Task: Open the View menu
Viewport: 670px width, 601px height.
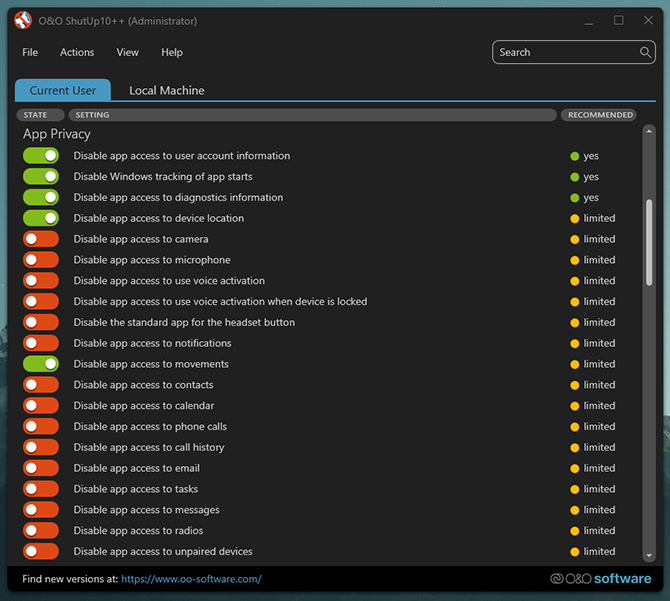Action: pyautogui.click(x=127, y=52)
